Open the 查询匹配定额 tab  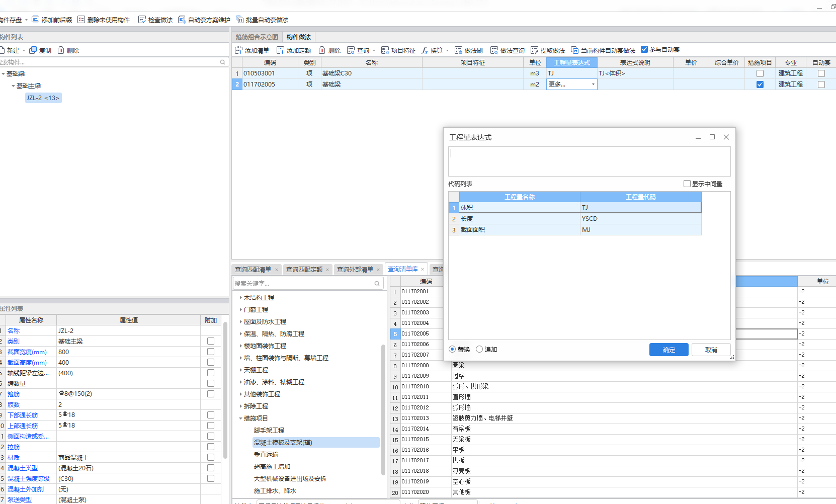[304, 270]
